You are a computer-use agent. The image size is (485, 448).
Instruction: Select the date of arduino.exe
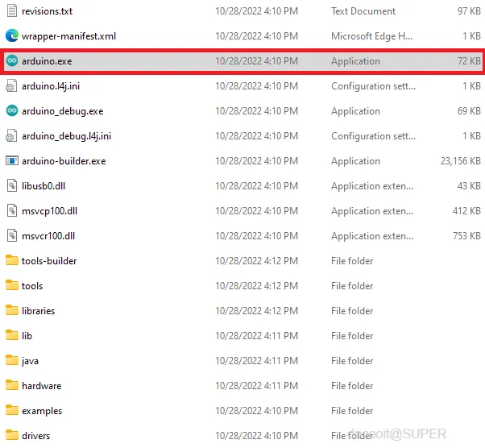[x=257, y=61]
